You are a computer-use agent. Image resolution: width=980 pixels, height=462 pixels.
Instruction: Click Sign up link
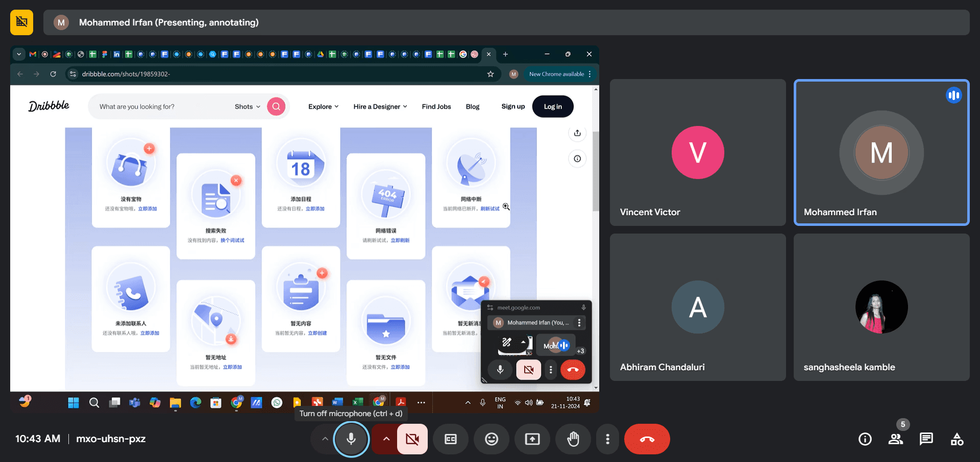513,107
